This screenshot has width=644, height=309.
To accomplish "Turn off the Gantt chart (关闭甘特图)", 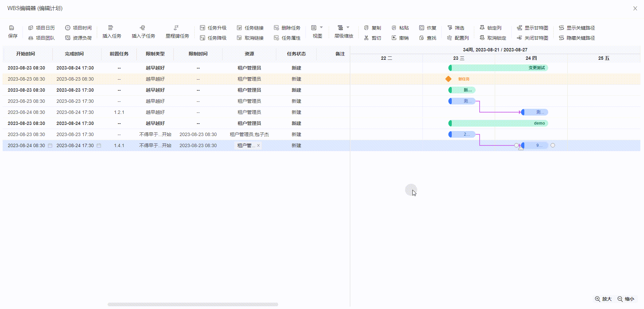I will tap(532, 38).
